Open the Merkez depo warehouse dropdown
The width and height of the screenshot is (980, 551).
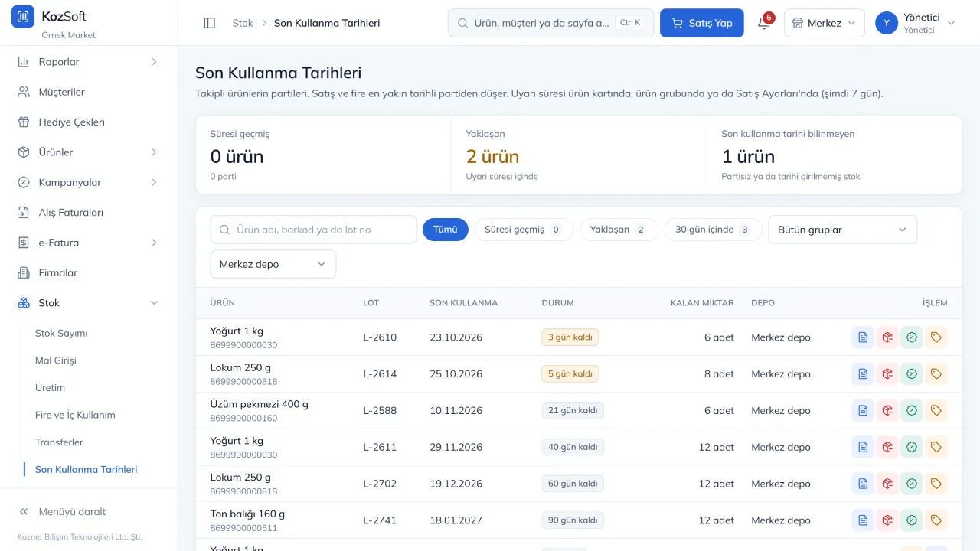273,264
